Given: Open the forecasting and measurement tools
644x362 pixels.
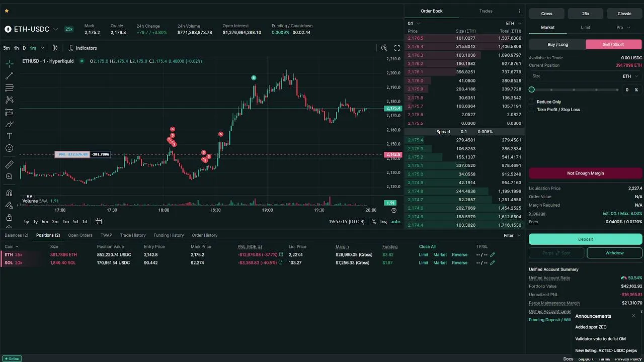Looking at the screenshot, I should pos(9,112).
